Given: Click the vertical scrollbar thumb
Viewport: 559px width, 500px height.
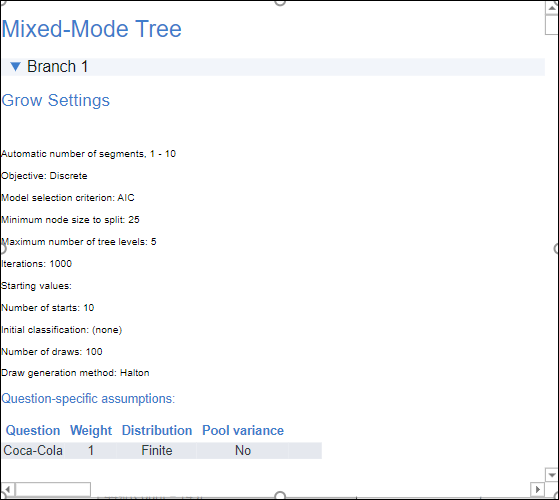Looking at the screenshot, I should (x=552, y=25).
